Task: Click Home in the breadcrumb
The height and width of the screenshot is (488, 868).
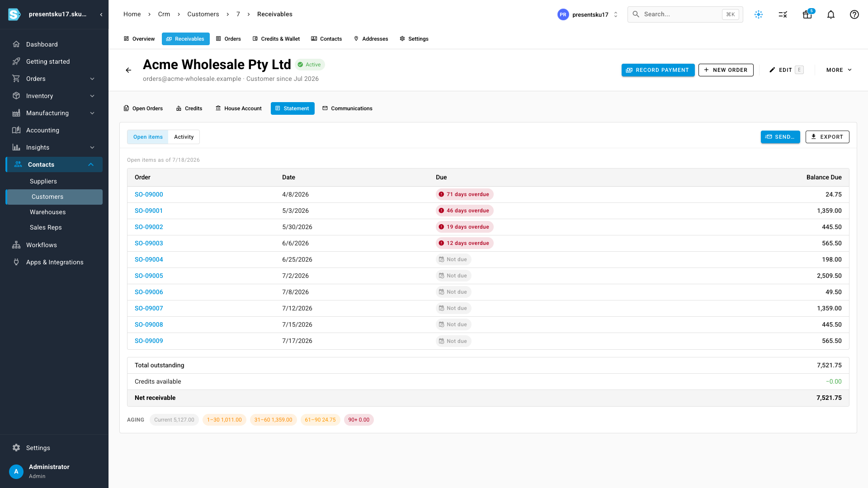Action: tap(132, 14)
